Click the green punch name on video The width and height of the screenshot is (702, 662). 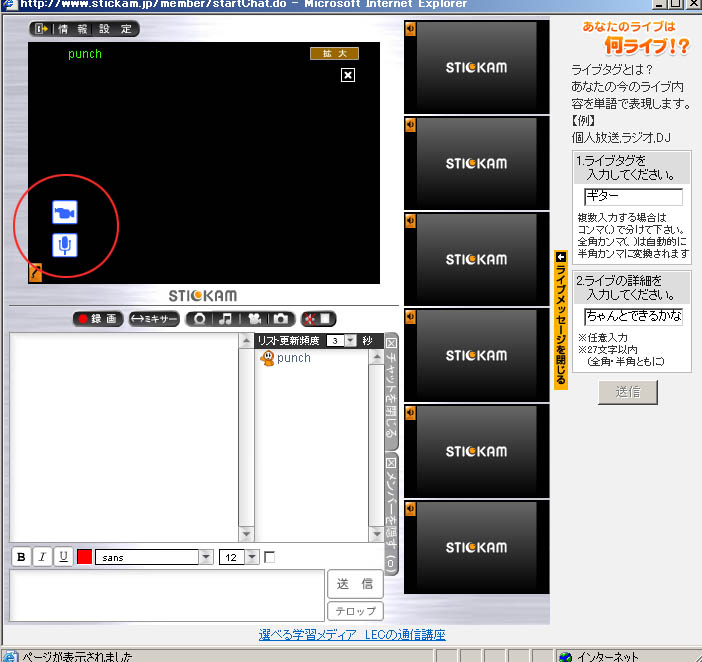(85, 54)
